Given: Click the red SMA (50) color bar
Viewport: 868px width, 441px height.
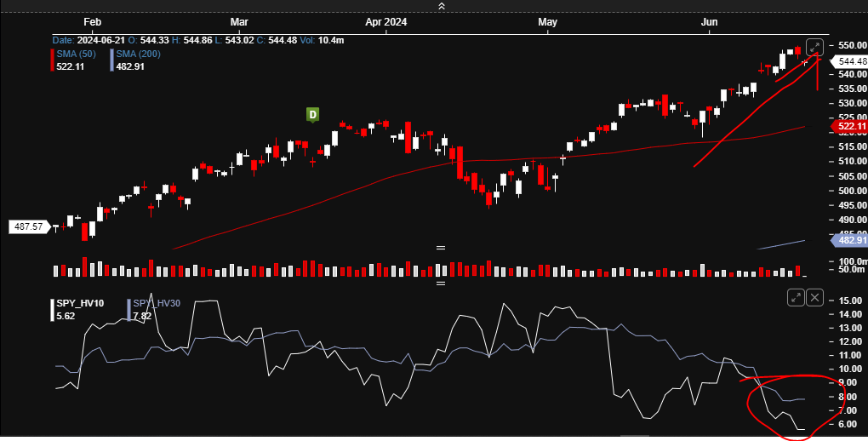Looking at the screenshot, I should (53, 60).
